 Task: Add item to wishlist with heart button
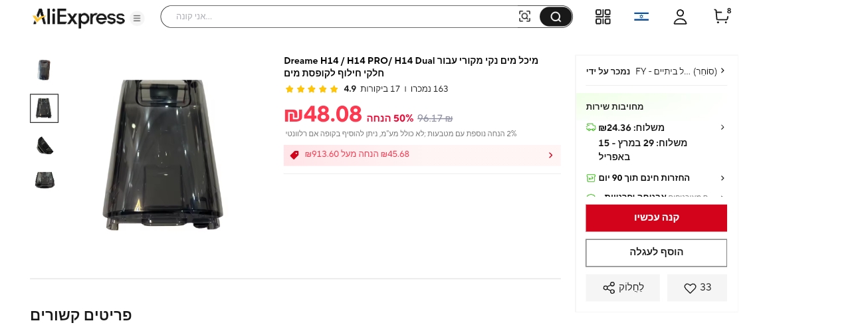697,288
